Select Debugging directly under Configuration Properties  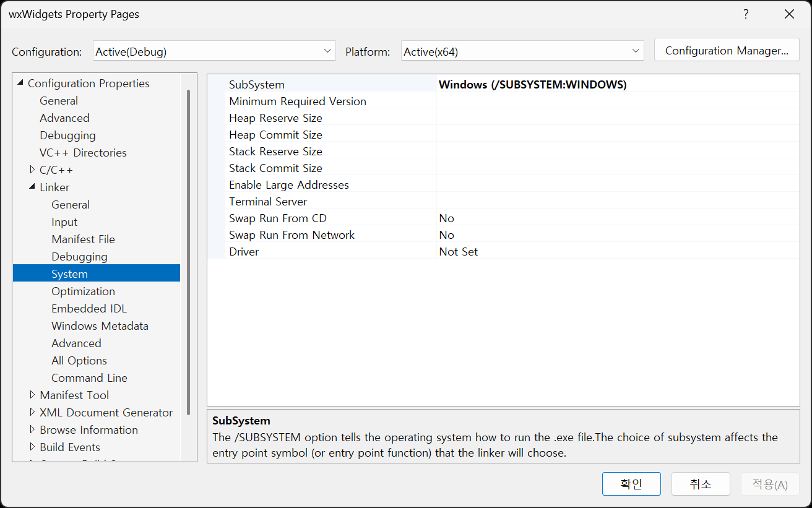(x=67, y=136)
